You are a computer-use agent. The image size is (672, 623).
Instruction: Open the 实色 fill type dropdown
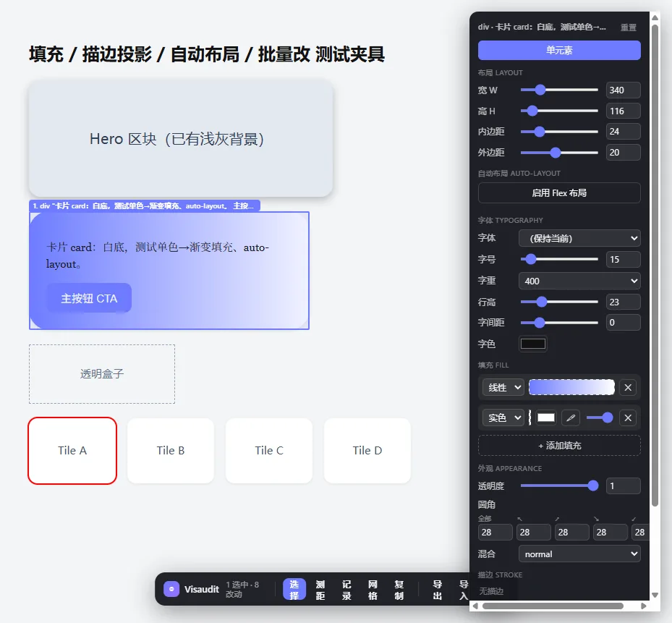[503, 418]
